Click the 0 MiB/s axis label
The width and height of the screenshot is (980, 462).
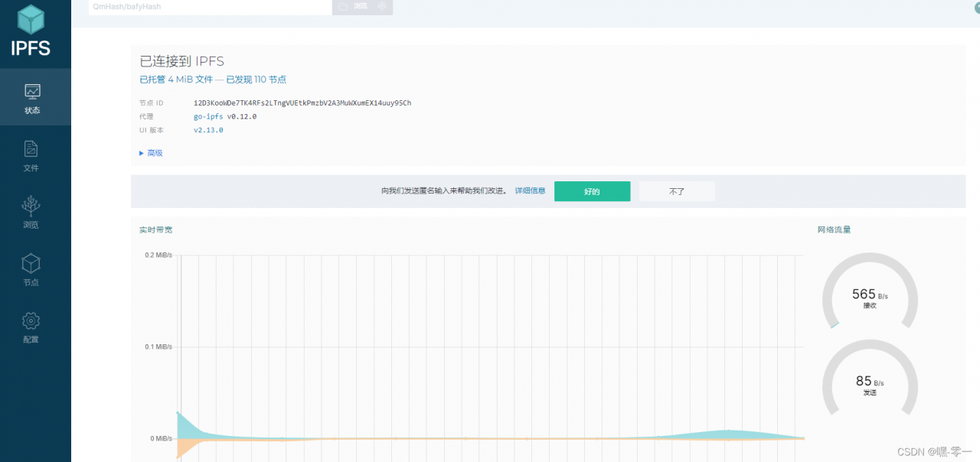click(162, 438)
